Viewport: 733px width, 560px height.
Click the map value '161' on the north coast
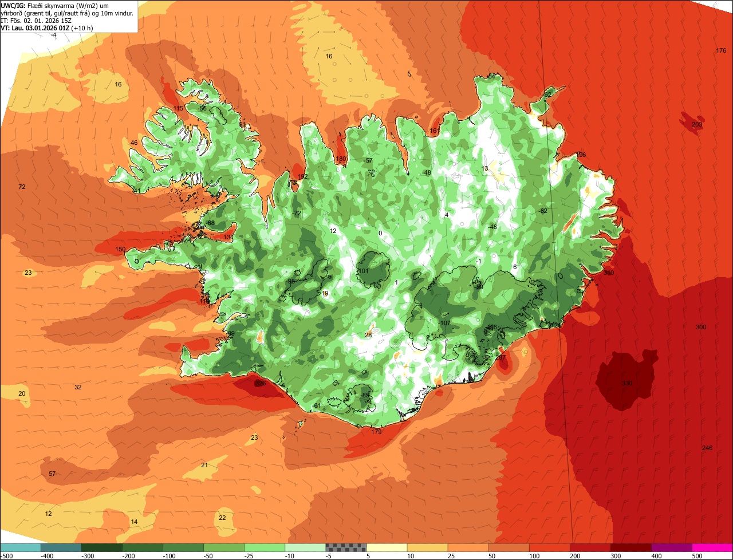[x=435, y=131]
